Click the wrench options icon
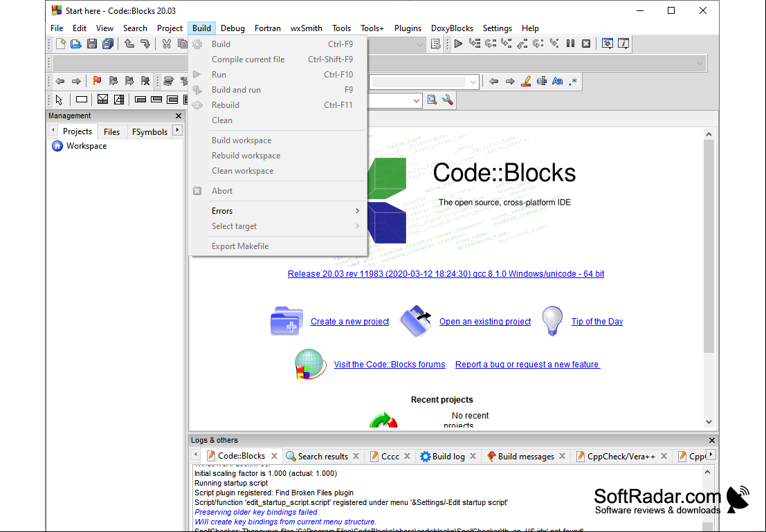Viewport: 766px width, 532px height. tap(448, 100)
